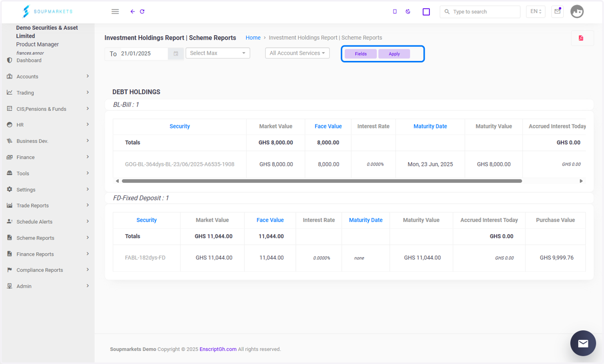Open the Schedule Alerts menu item
The width and height of the screenshot is (604, 364).
coord(34,222)
